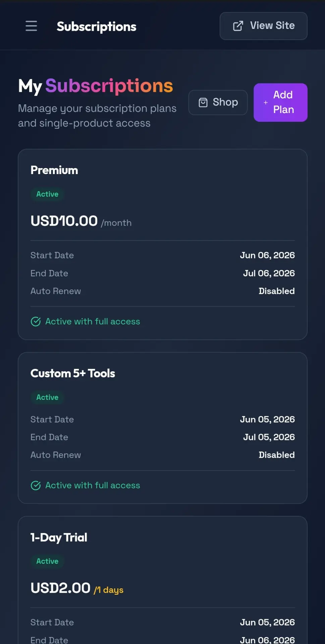The width and height of the screenshot is (325, 644).
Task: Click Premium plan's Auto Renew Disabled value
Action: (x=276, y=291)
